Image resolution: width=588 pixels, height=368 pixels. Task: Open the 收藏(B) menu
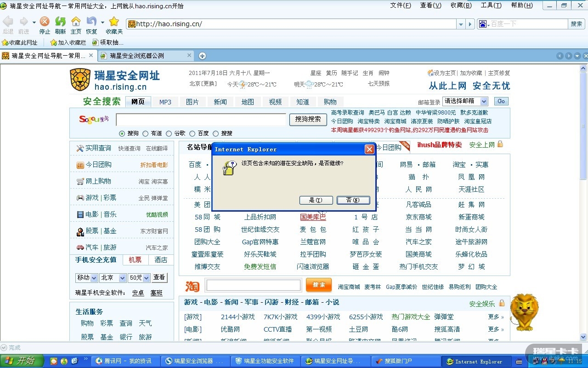[x=461, y=6]
